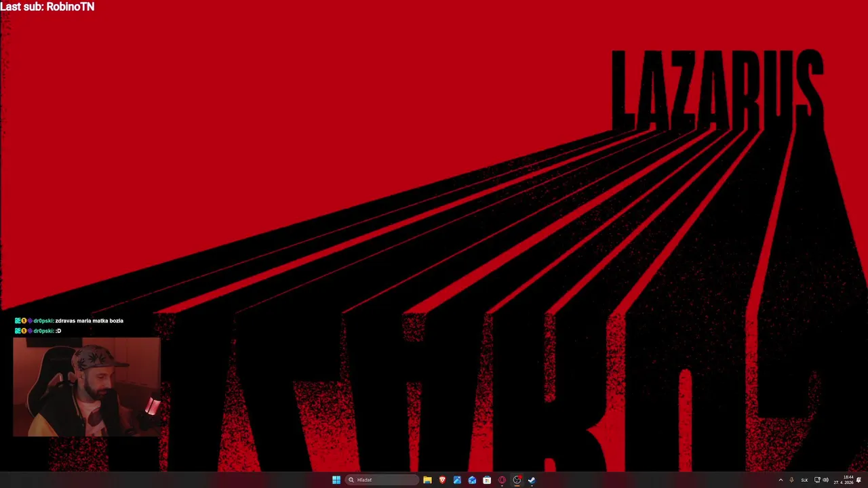Open Steam from the taskbar
868x488 pixels.
point(532,480)
